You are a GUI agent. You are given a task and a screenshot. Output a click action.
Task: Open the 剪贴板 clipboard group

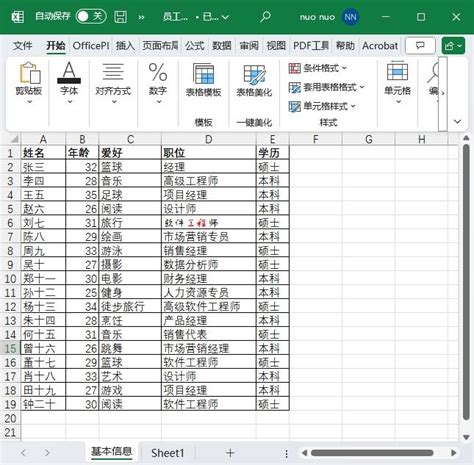click(x=29, y=83)
